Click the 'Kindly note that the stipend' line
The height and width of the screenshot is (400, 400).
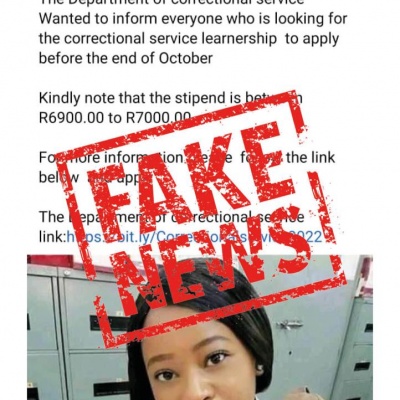pos(171,98)
